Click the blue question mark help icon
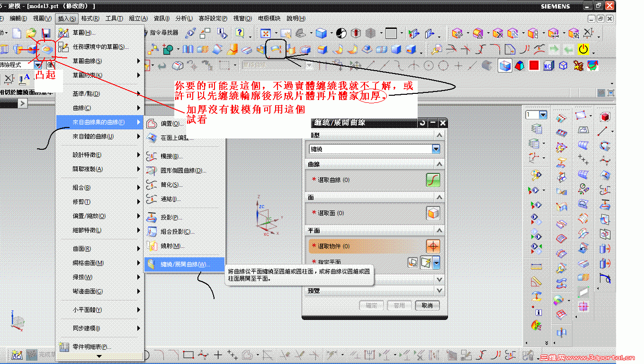Image resolution: width=644 pixels, height=364 pixels. point(240,33)
